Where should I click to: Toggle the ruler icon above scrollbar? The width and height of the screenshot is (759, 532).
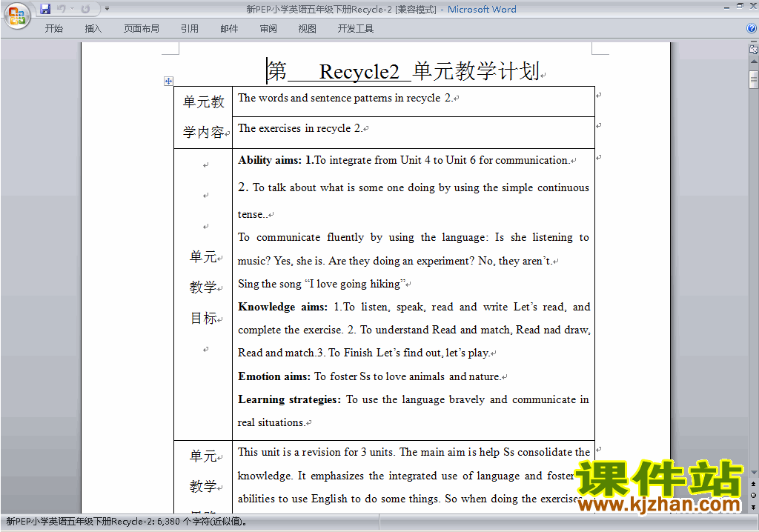click(x=753, y=49)
